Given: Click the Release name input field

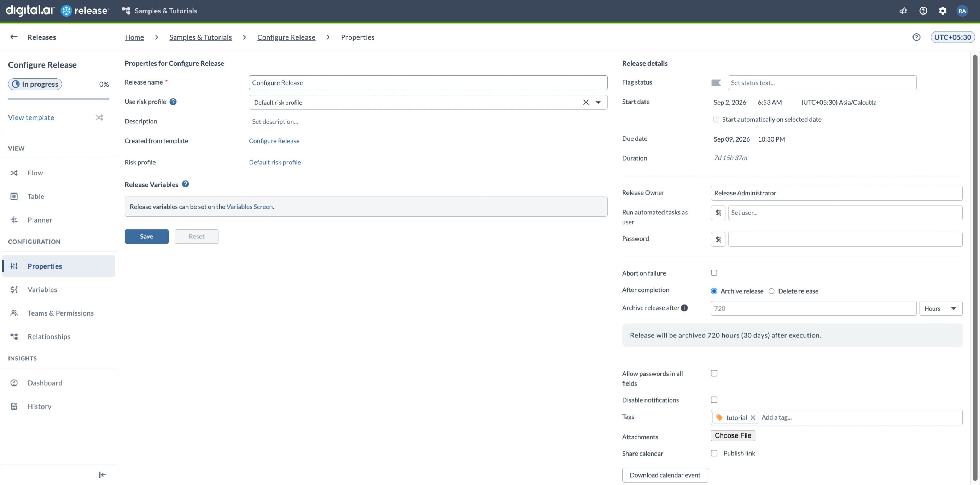Looking at the screenshot, I should click(428, 83).
